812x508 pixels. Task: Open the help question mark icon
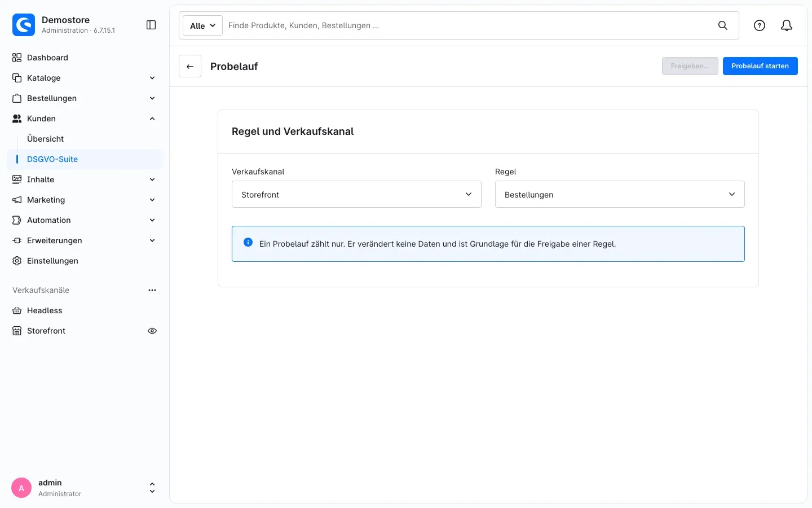760,25
